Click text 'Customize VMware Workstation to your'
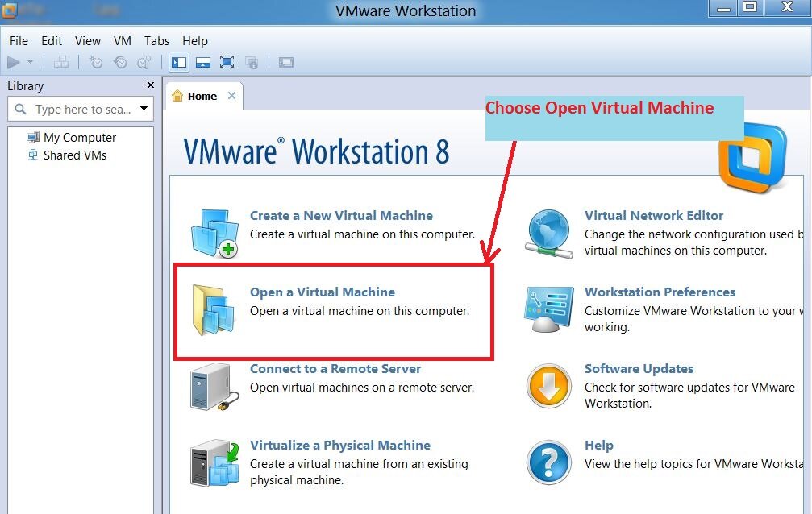The image size is (812, 514). [690, 311]
